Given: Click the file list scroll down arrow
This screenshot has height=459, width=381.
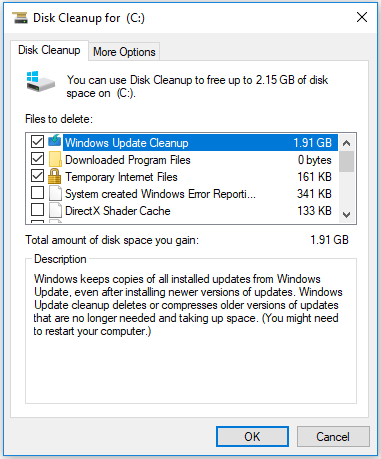Looking at the screenshot, I should (347, 214).
